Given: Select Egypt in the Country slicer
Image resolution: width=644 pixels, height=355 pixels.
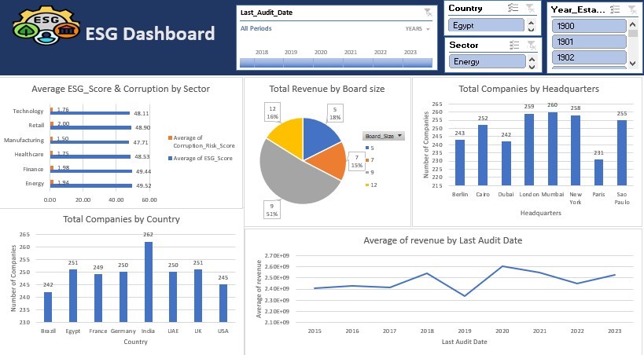Looking at the screenshot, I should 486,25.
